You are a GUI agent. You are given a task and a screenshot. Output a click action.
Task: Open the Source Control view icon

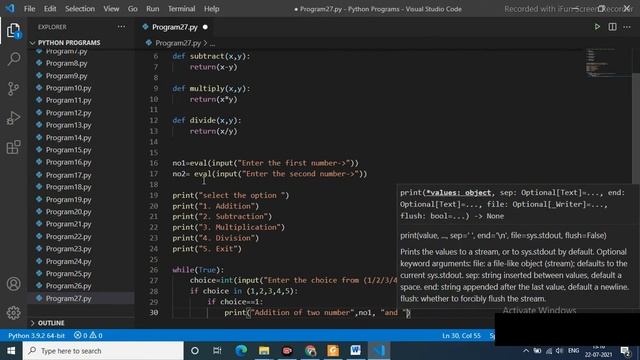tap(13, 89)
